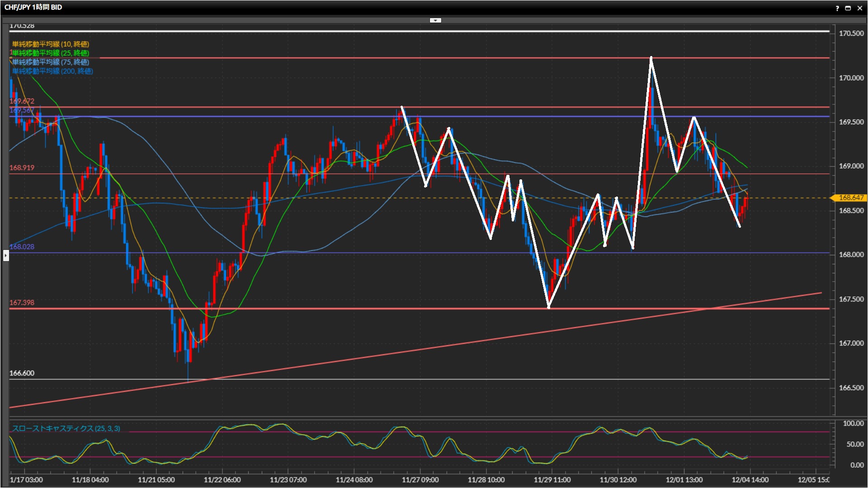
Task: Select the 168.919 horizontal line label
Action: (x=22, y=168)
